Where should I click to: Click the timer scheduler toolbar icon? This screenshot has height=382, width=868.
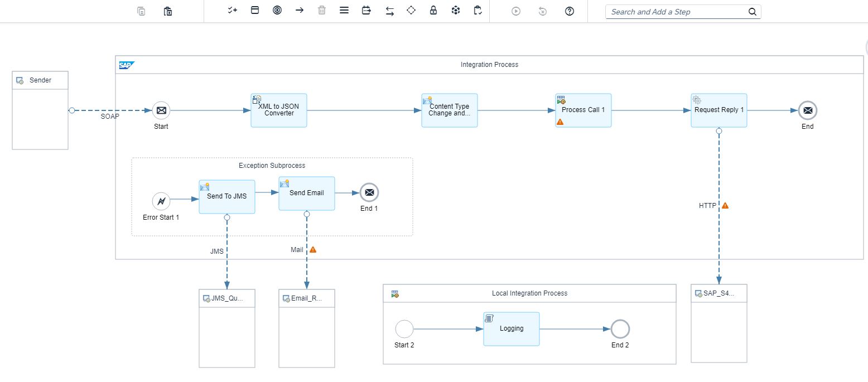pos(367,10)
